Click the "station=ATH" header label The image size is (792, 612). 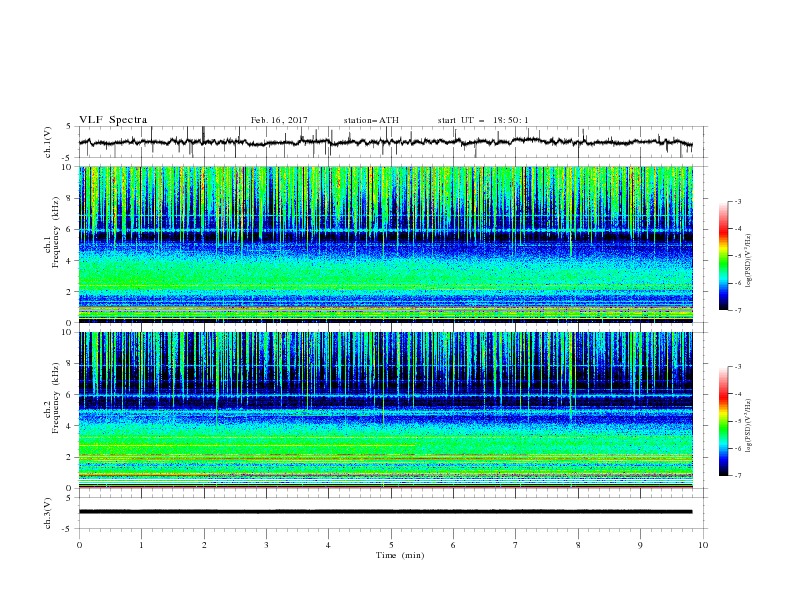[371, 120]
